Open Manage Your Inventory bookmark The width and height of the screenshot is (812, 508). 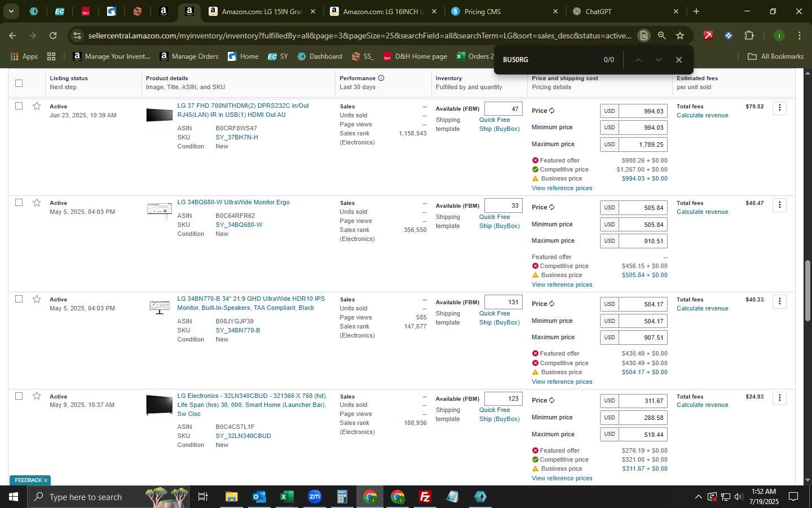112,56
